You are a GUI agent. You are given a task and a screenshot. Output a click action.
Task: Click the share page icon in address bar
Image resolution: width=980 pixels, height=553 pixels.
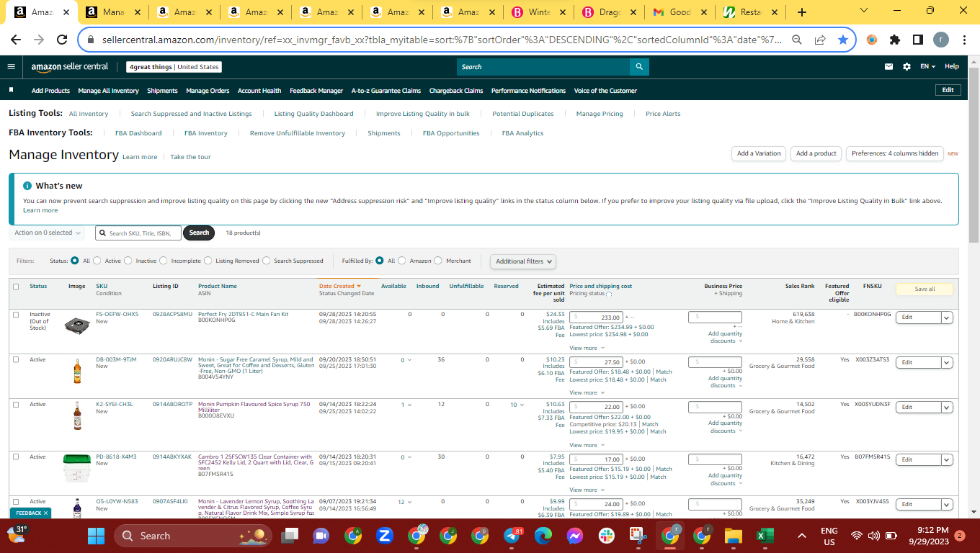point(820,40)
